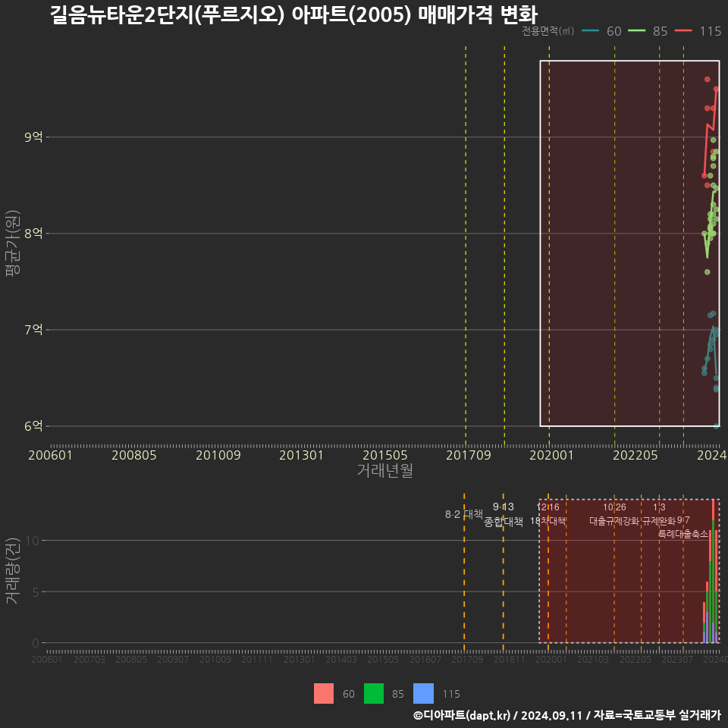Click the 9억 y-axis label
Image resolution: width=728 pixels, height=728 pixels.
click(x=33, y=137)
